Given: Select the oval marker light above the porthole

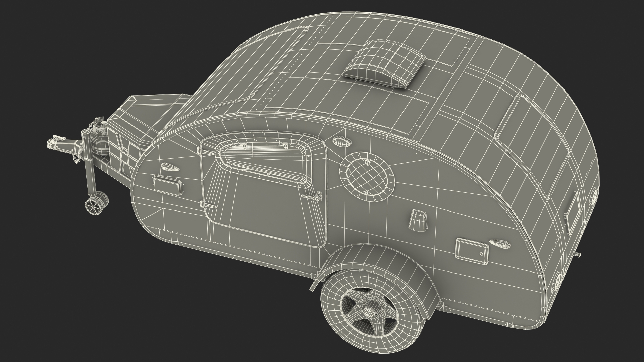Looking at the screenshot, I should point(343,142).
